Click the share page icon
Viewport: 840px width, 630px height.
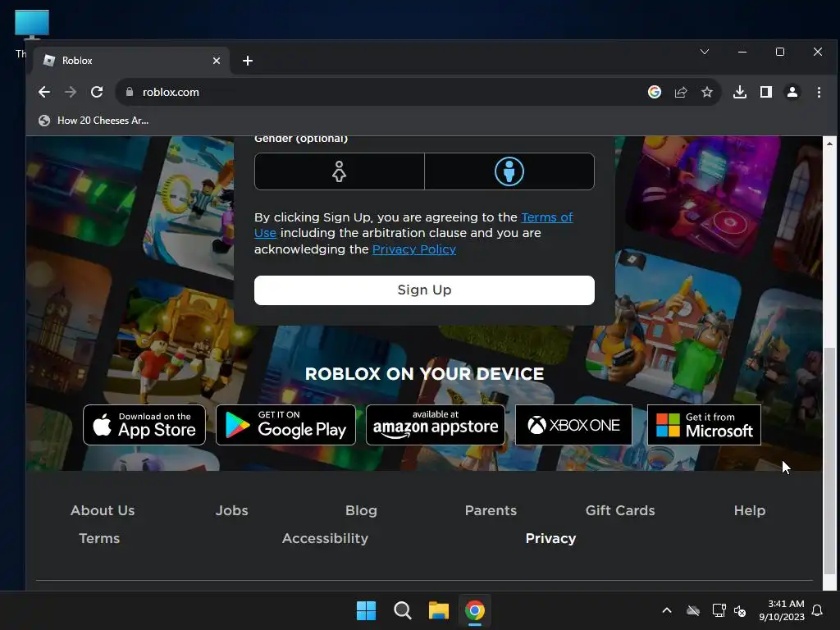click(681, 92)
